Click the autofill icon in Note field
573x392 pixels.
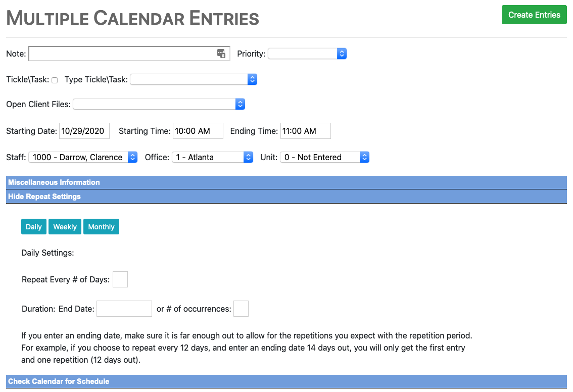(x=221, y=54)
